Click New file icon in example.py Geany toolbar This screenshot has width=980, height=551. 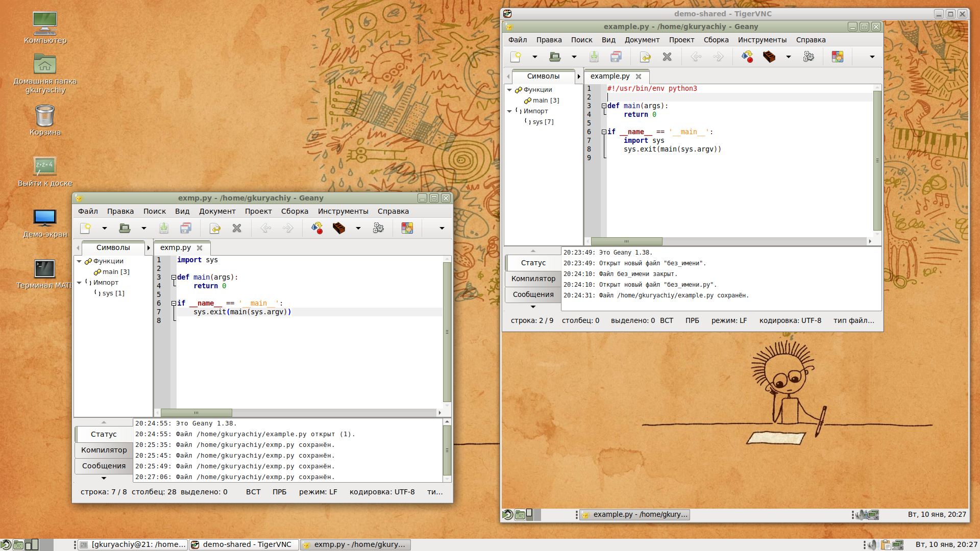pos(516,57)
